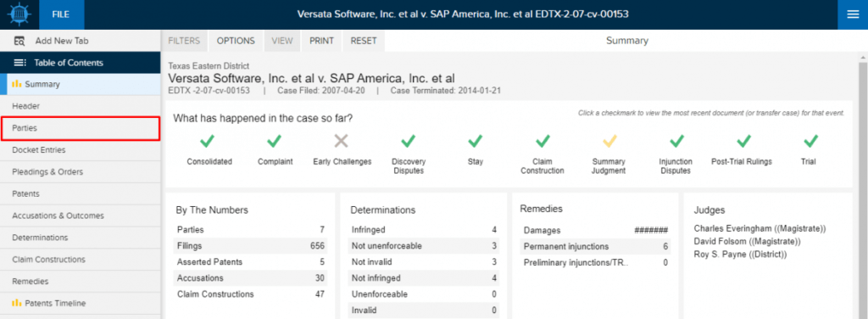Screen dimensions: 868x319
Task: Click the Filings row showing 656
Action: 251,245
